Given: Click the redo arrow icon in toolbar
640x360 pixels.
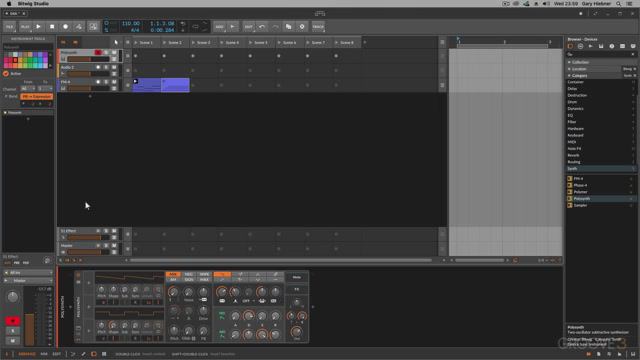Looking at the screenshot, I should point(275,27).
